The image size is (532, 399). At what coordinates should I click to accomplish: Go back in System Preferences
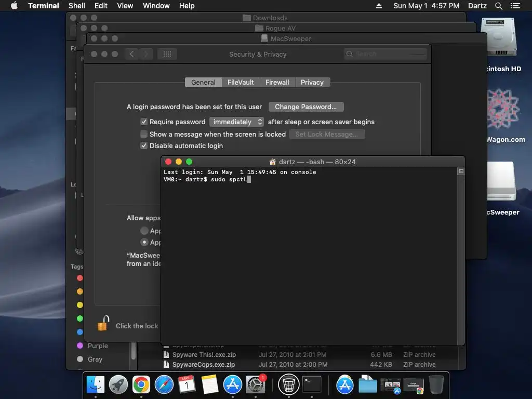[x=131, y=54]
